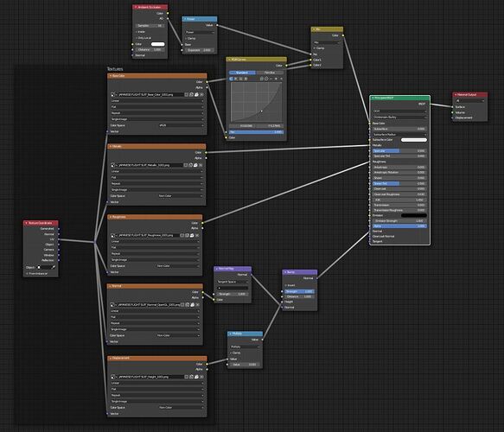
Task: Click open-file folder icon in Base Color node
Action: pyautogui.click(x=196, y=95)
